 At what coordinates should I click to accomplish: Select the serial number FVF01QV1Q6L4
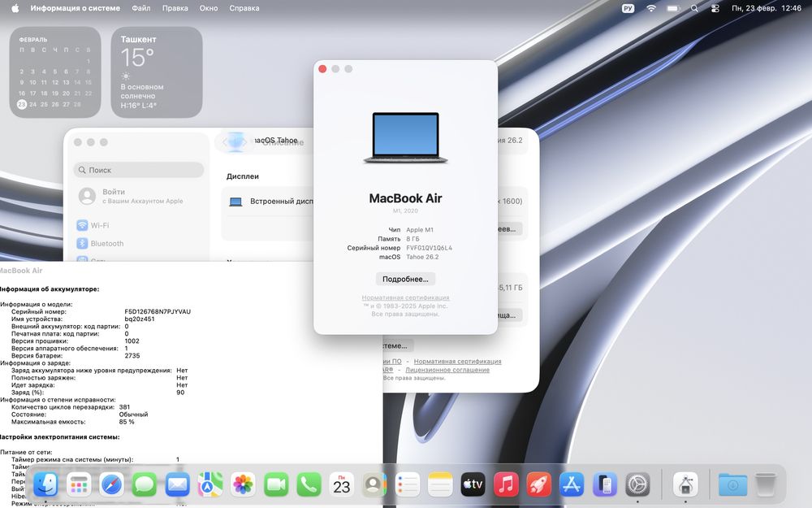coord(429,248)
